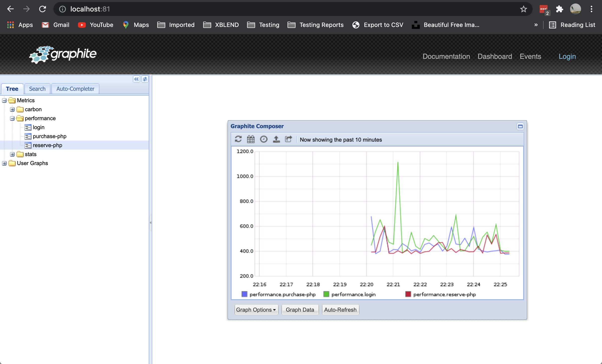Screen dimensions: 602x364
Task: Open the YouTube bookmark
Action: click(x=96, y=25)
